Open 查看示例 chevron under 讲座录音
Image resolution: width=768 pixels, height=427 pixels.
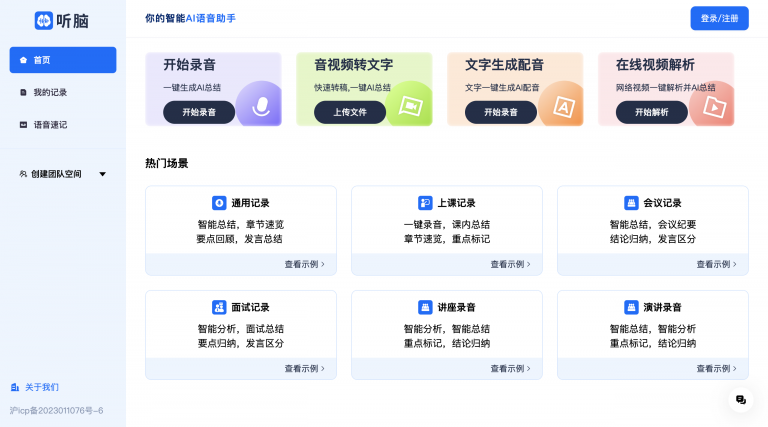point(528,368)
